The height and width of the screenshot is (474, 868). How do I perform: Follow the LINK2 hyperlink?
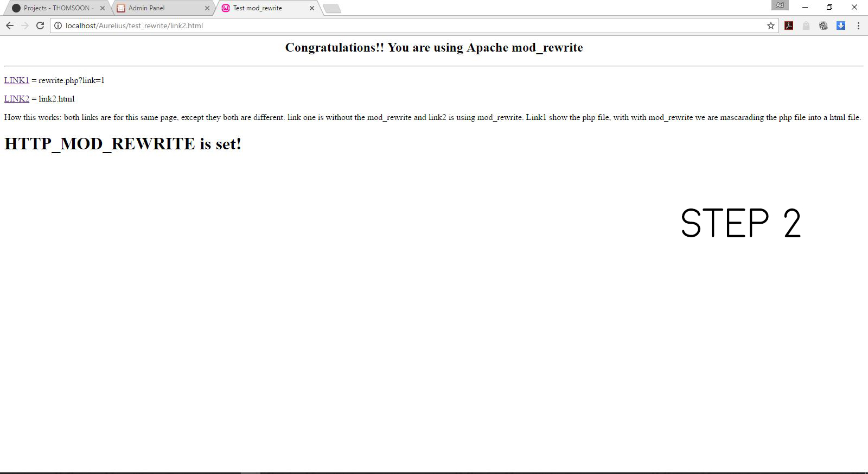pyautogui.click(x=17, y=99)
